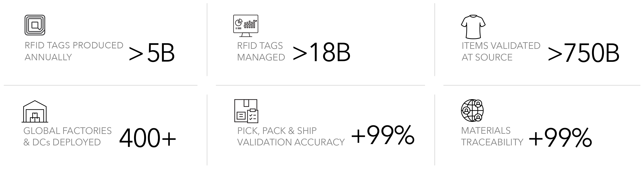Click the analytics dashboard monitor icon

coord(246,26)
